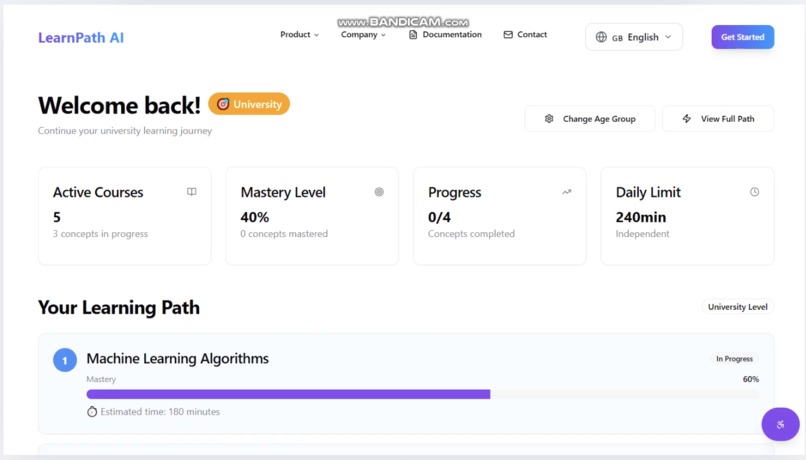Open the purple floating accessibility button
The image size is (806, 460).
click(x=780, y=424)
